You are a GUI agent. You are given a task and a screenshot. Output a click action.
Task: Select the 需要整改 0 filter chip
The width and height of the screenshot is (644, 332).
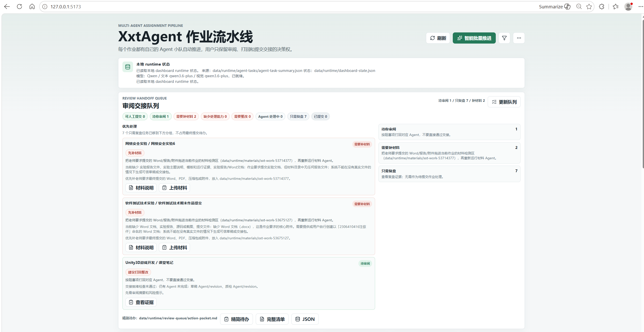coord(243,116)
